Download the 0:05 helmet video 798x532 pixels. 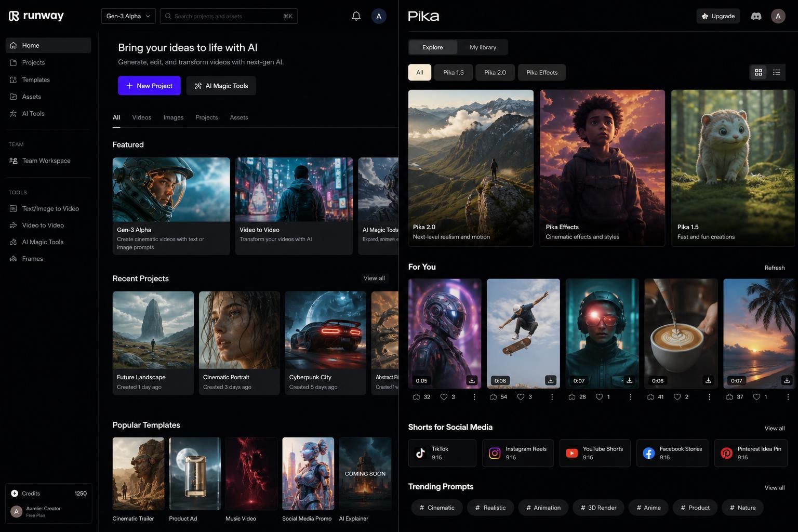coord(472,380)
